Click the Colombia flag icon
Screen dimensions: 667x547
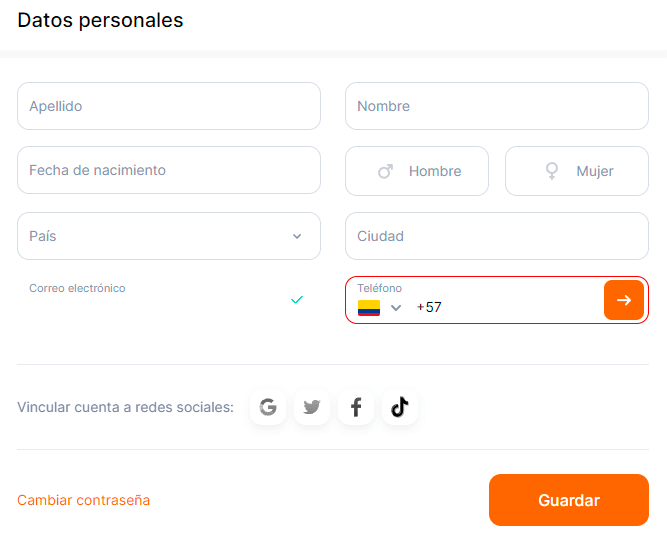[x=369, y=308]
